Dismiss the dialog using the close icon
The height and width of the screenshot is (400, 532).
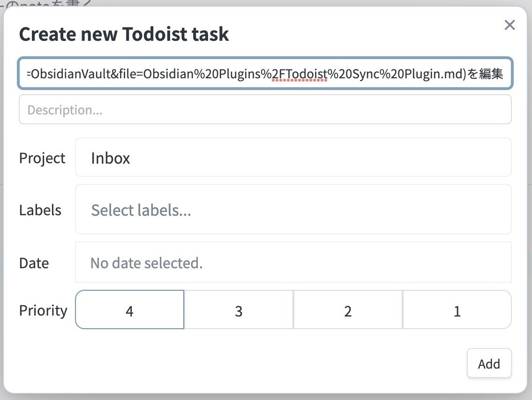(510, 25)
